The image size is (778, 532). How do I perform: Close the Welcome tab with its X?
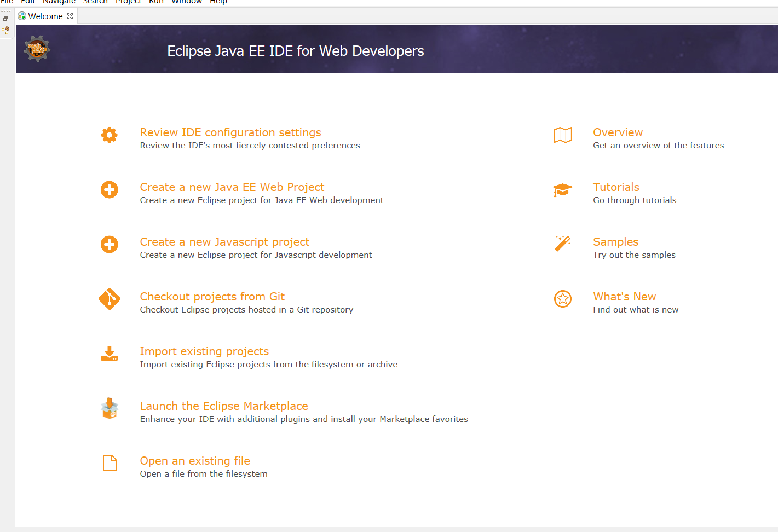pos(70,16)
